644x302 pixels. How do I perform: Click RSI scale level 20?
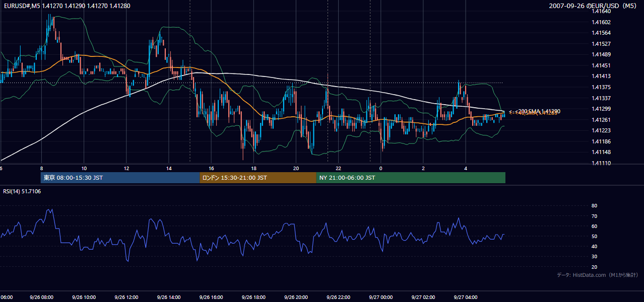[595, 267]
